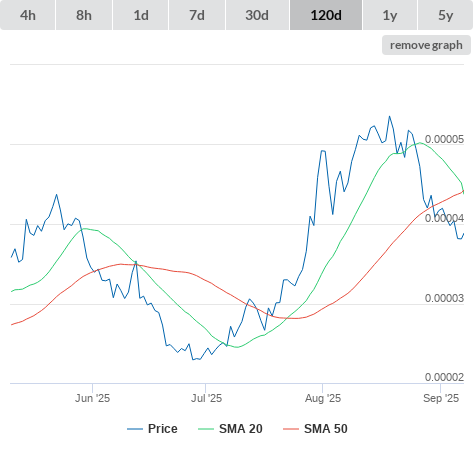This screenshot has height=455, width=474.
Task: Click the Jun '25 axis tick label
Action: (x=92, y=398)
